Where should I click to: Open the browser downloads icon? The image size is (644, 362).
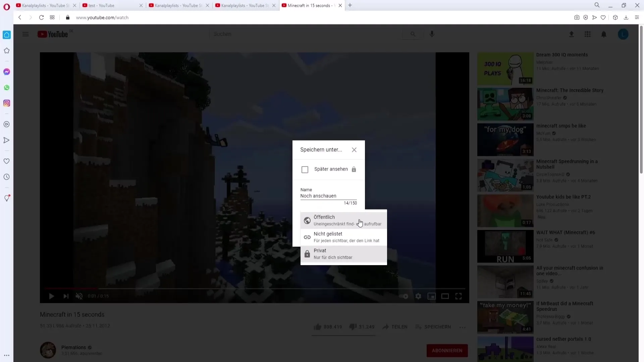pyautogui.click(x=626, y=17)
